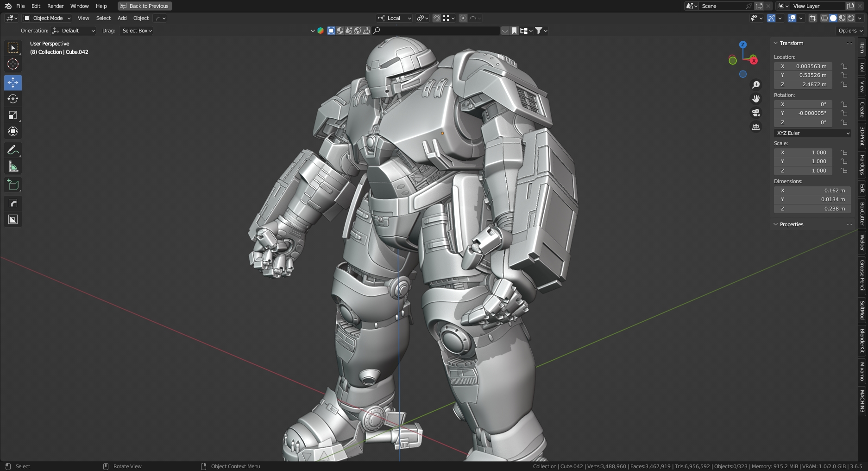Select the combined Transform tool

pyautogui.click(x=13, y=131)
